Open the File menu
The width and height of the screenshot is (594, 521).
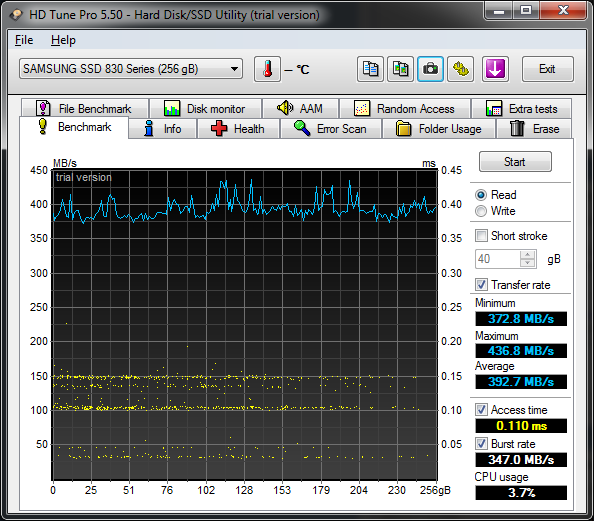coord(24,40)
